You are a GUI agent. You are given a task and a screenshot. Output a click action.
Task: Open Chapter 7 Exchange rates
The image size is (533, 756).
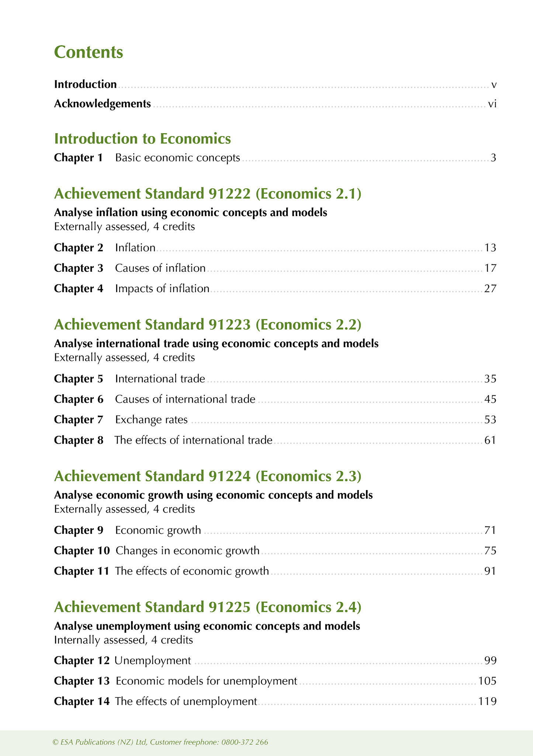[151, 420]
